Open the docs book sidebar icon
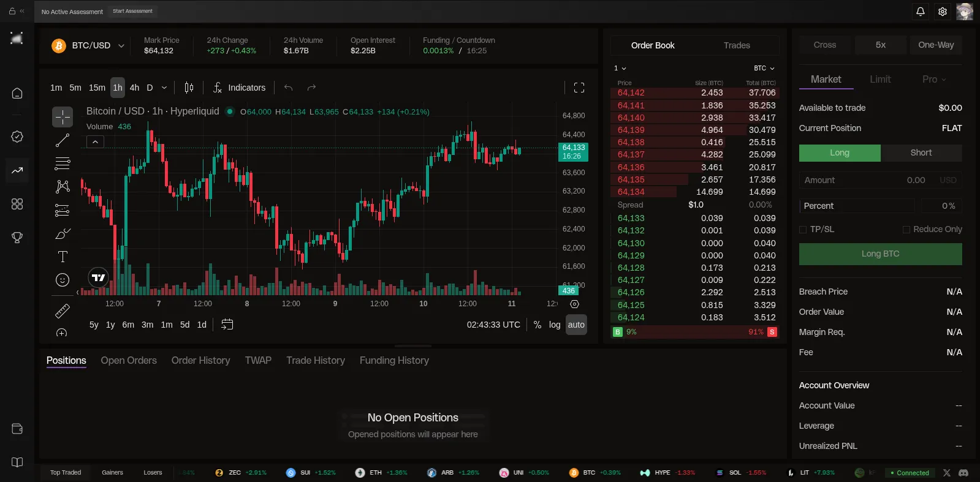 [17, 462]
